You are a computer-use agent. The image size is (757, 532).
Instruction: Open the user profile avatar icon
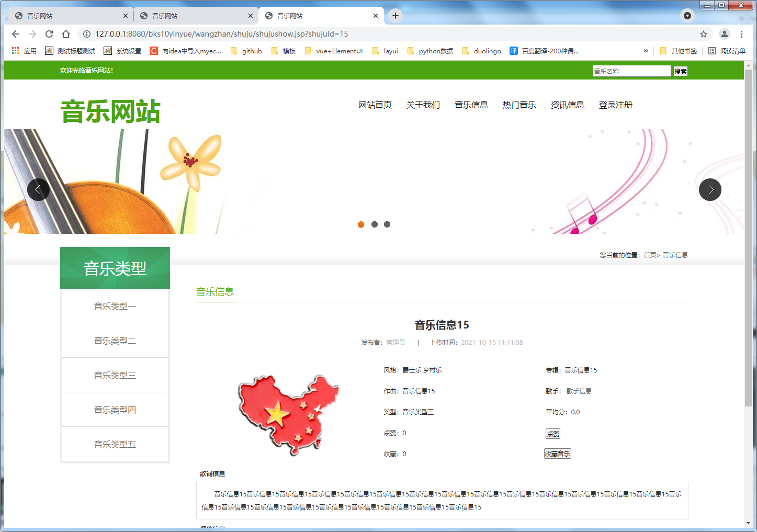(x=725, y=34)
